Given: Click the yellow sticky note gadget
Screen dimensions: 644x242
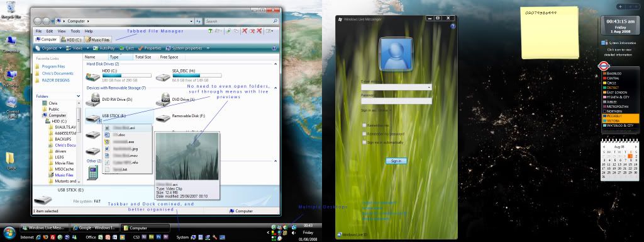Looking at the screenshot, I should click(x=550, y=33).
